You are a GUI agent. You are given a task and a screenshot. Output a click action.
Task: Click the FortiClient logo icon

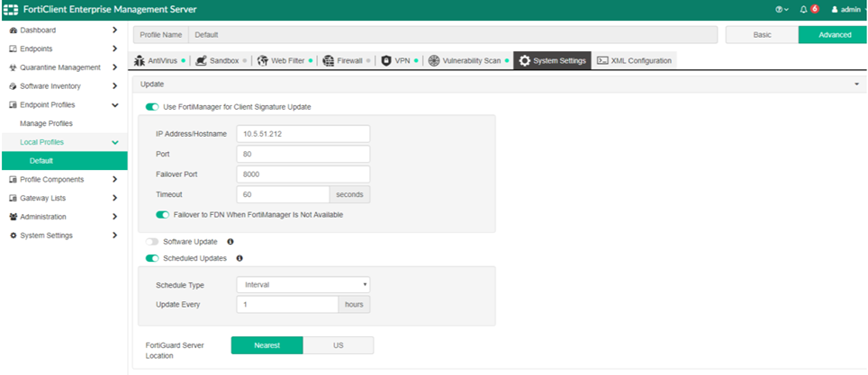point(12,9)
